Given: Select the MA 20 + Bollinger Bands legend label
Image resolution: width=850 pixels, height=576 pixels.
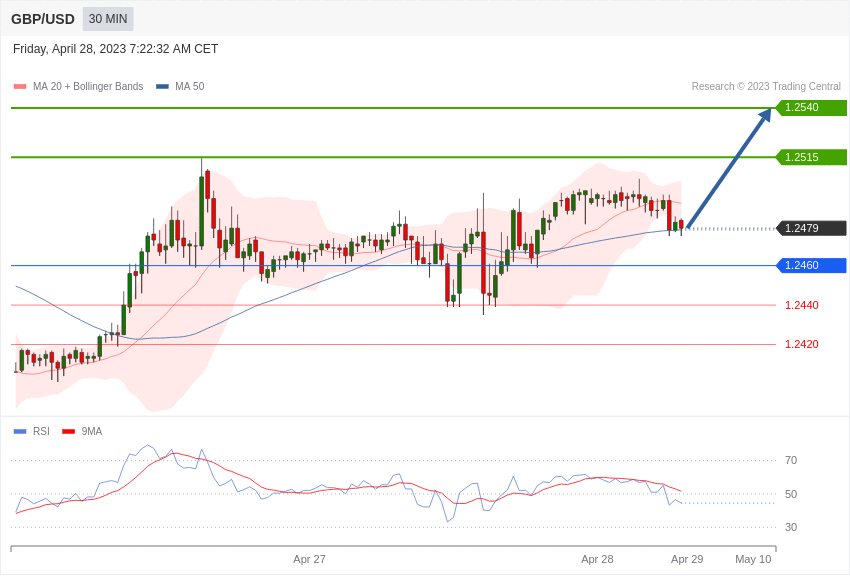Looking at the screenshot, I should [x=88, y=87].
